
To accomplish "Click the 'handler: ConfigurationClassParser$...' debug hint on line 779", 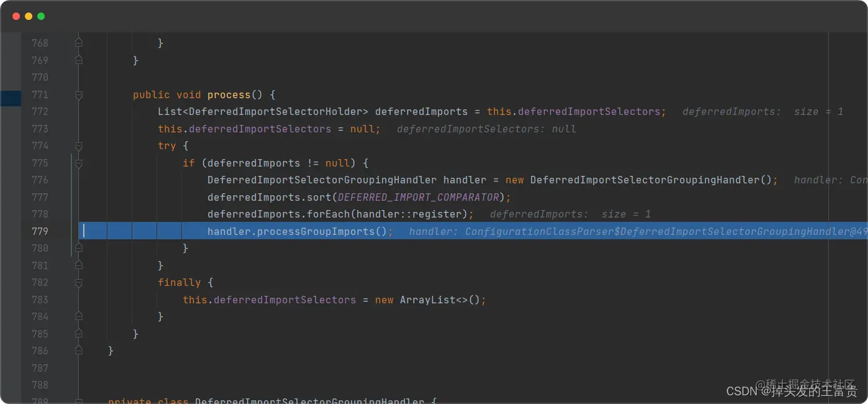I will [638, 231].
